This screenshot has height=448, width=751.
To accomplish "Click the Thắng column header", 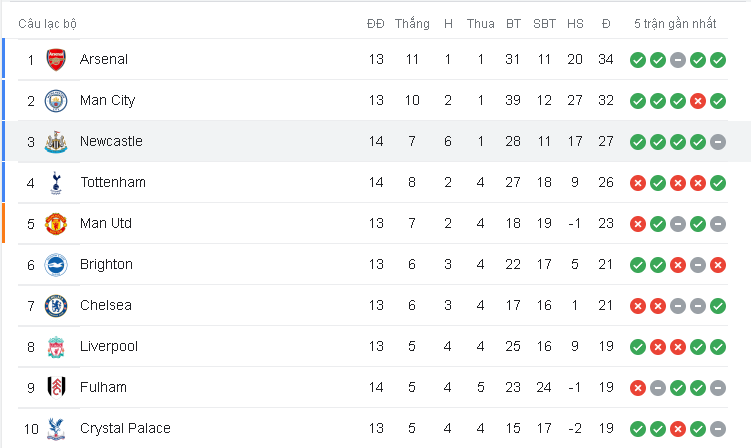I will [412, 23].
